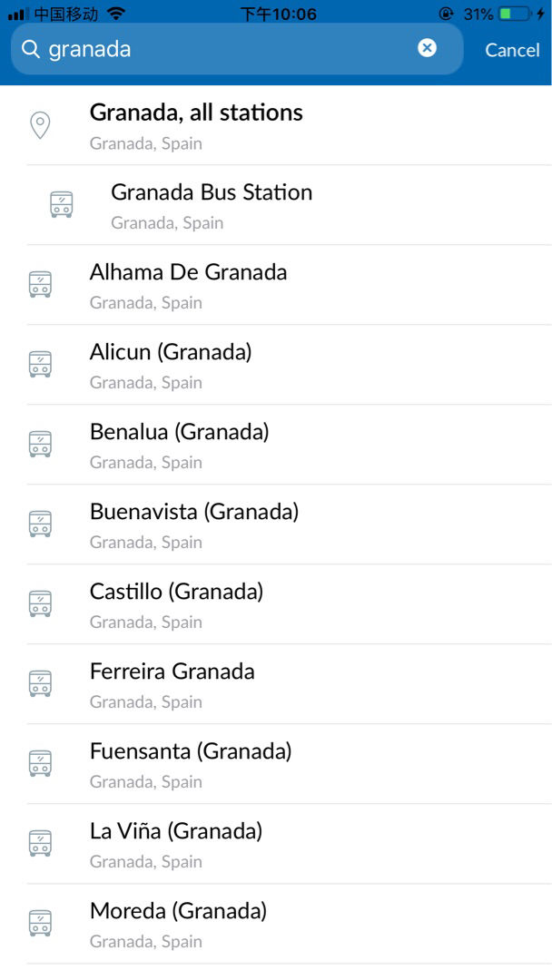Screen dimensions: 552x980
Task: Tap the bus icon next to Castillo (Granada)
Action: coord(40,604)
